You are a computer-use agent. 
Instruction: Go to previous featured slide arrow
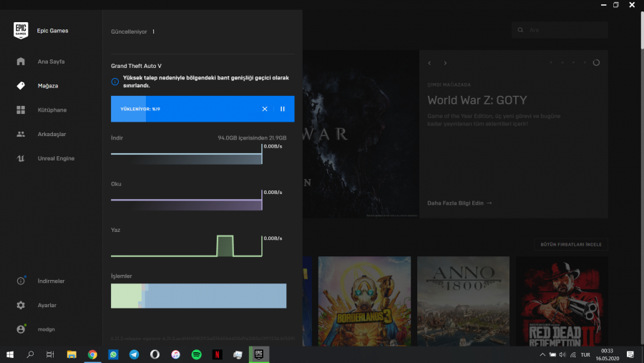coord(429,63)
